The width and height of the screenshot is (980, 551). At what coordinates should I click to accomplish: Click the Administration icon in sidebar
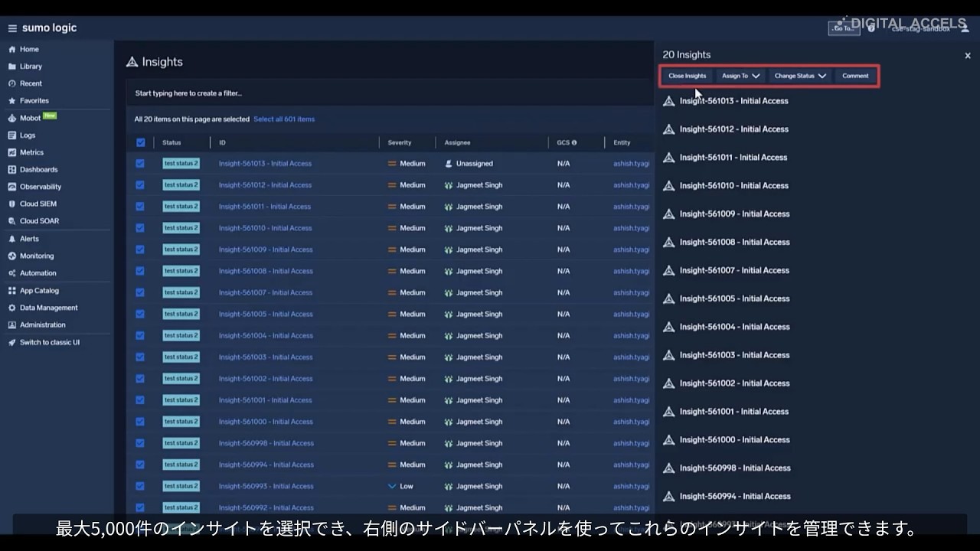point(12,325)
